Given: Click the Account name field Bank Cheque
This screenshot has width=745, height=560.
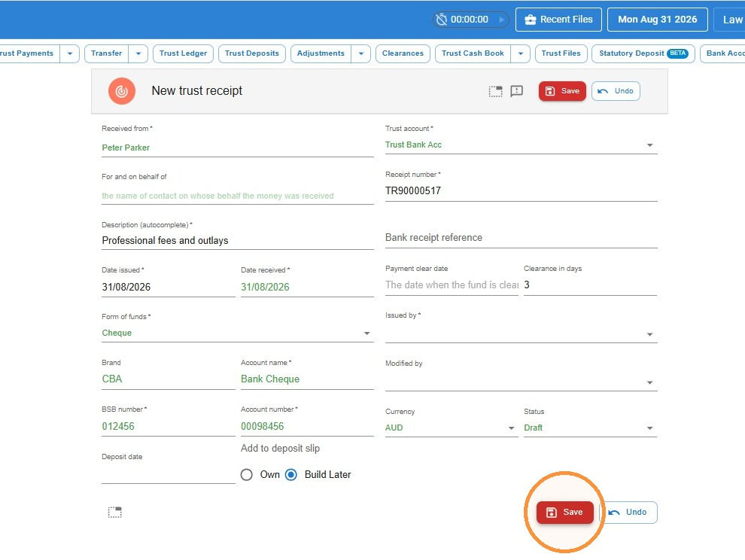Looking at the screenshot, I should pyautogui.click(x=307, y=379).
